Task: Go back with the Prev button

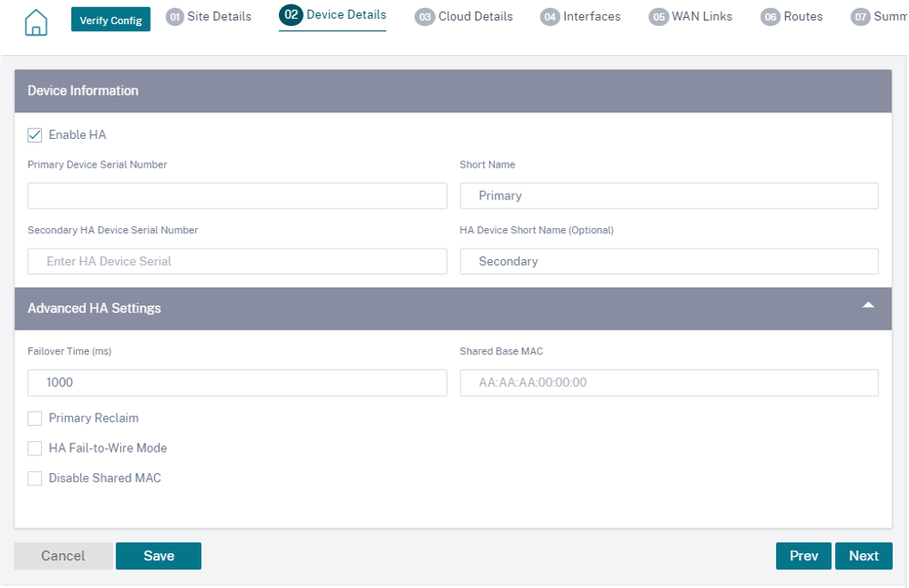Action: click(x=804, y=556)
